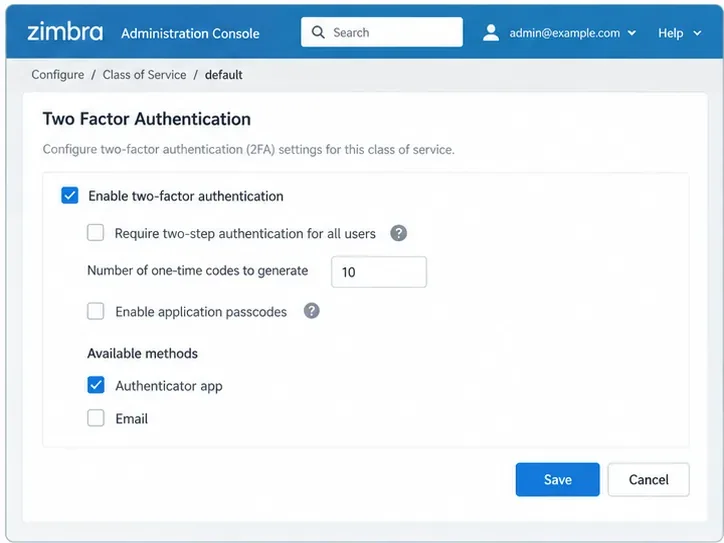This screenshot has height=543, width=724.
Task: Open help for application passcodes
Action: pyautogui.click(x=312, y=311)
